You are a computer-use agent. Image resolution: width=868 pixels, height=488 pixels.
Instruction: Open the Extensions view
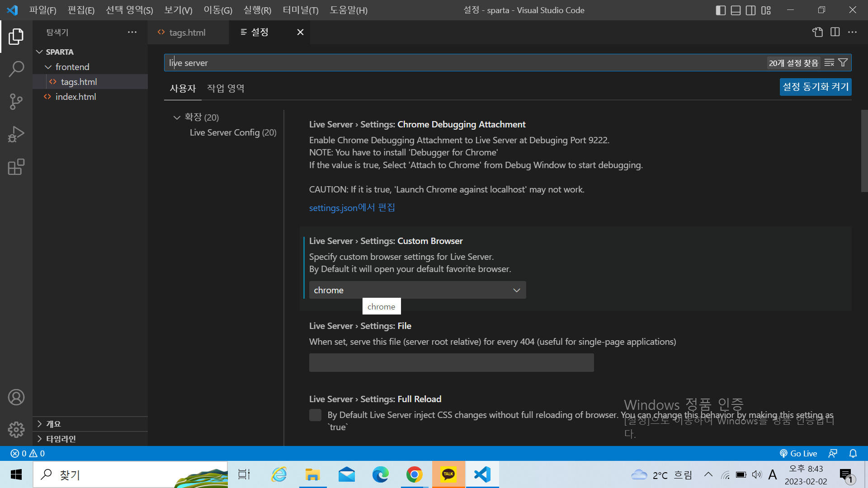click(x=16, y=167)
